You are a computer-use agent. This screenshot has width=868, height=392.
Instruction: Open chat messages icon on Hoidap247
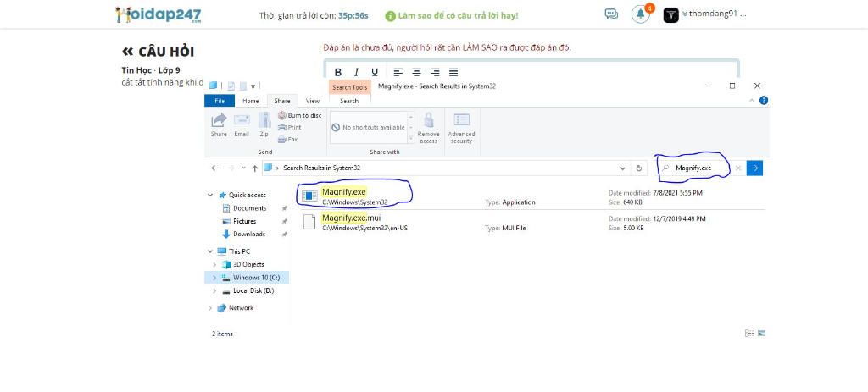pyautogui.click(x=611, y=14)
